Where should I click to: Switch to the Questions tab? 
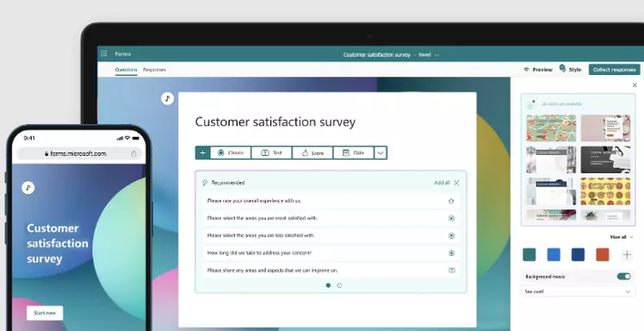tap(126, 70)
